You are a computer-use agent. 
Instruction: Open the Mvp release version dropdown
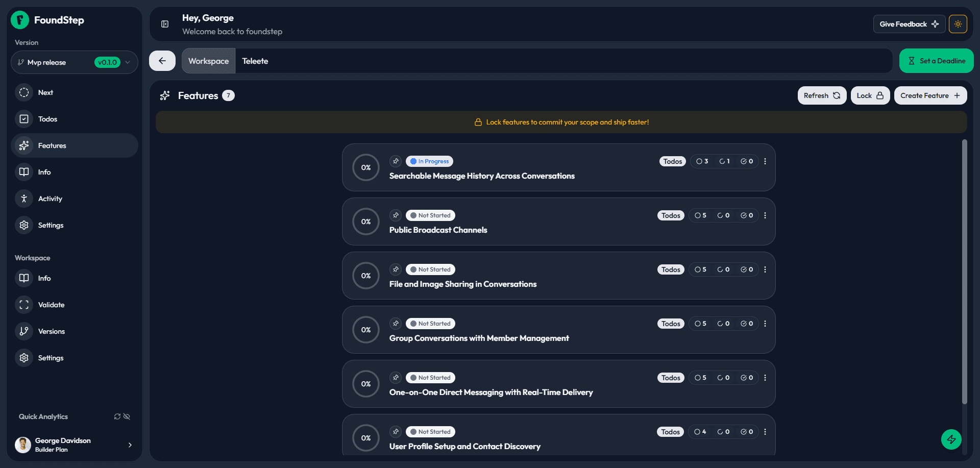click(x=74, y=62)
